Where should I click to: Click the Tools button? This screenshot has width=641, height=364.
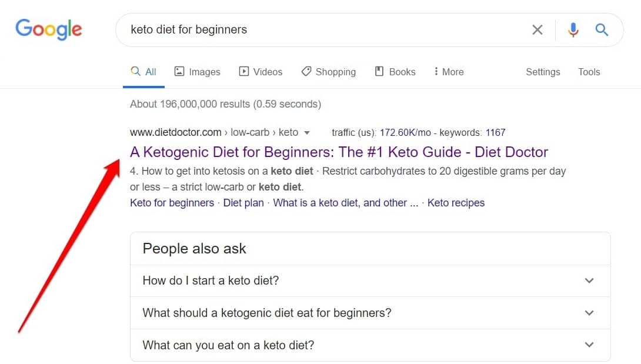pyautogui.click(x=589, y=72)
